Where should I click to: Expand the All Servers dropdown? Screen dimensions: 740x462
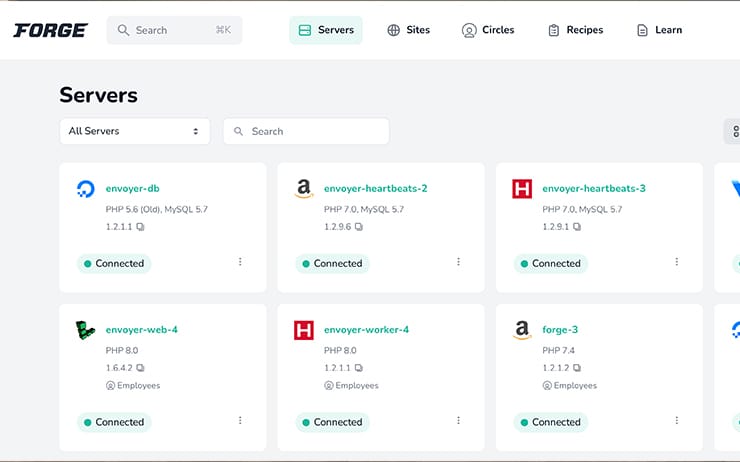coord(135,131)
